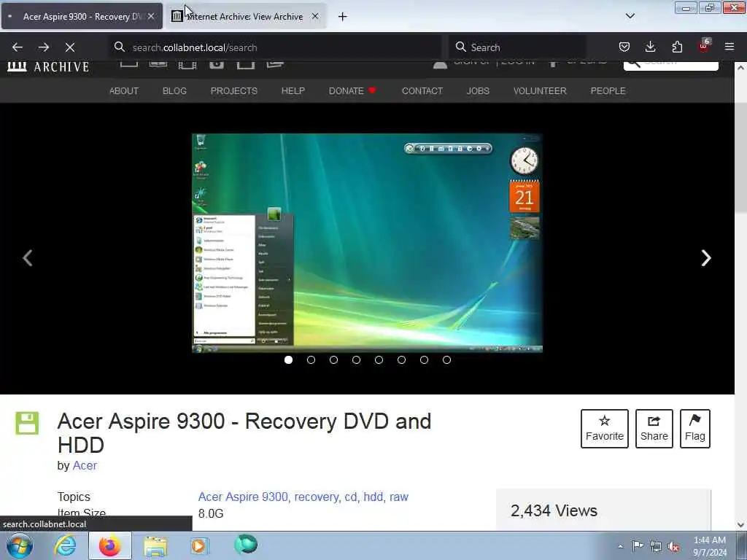The image size is (747, 560).
Task: Click the magnifier icon in the address bar
Action: pyautogui.click(x=120, y=47)
